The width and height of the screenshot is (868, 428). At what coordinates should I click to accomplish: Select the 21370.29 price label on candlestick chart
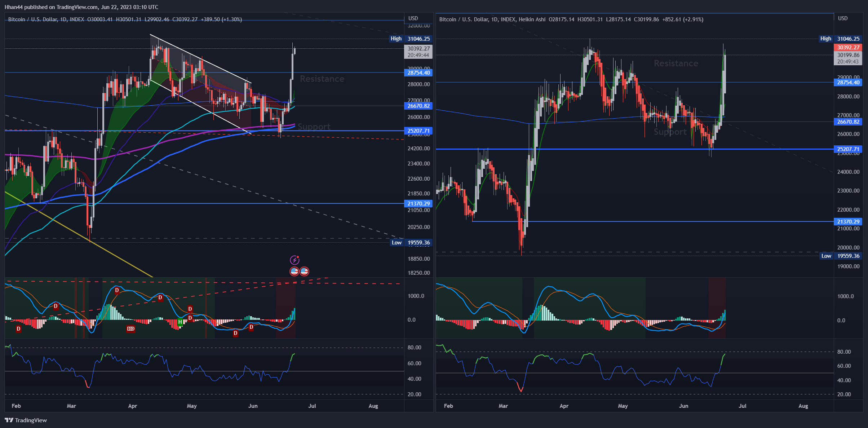point(418,203)
